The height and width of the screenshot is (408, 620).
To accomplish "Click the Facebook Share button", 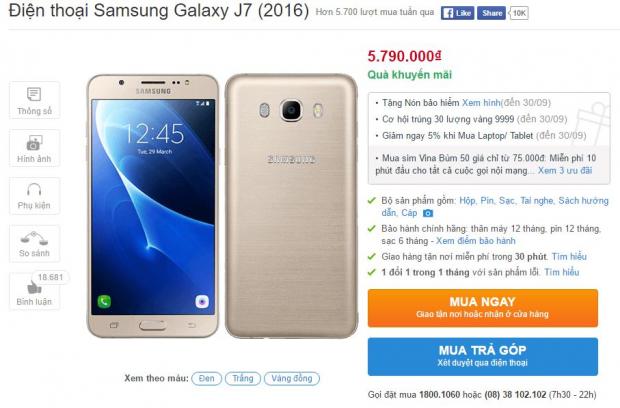I will [491, 13].
